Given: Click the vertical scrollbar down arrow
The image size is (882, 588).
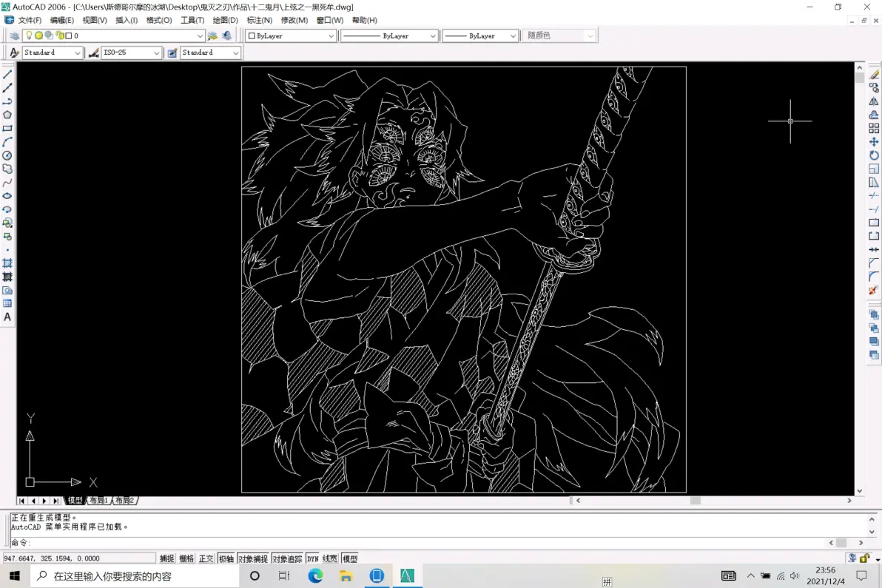Looking at the screenshot, I should [x=860, y=491].
